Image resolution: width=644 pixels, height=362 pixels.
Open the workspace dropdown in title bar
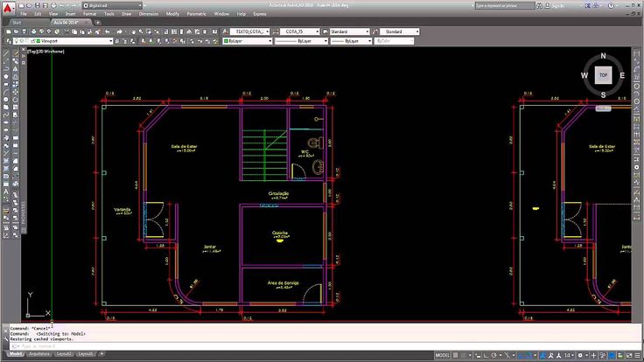coord(112,6)
